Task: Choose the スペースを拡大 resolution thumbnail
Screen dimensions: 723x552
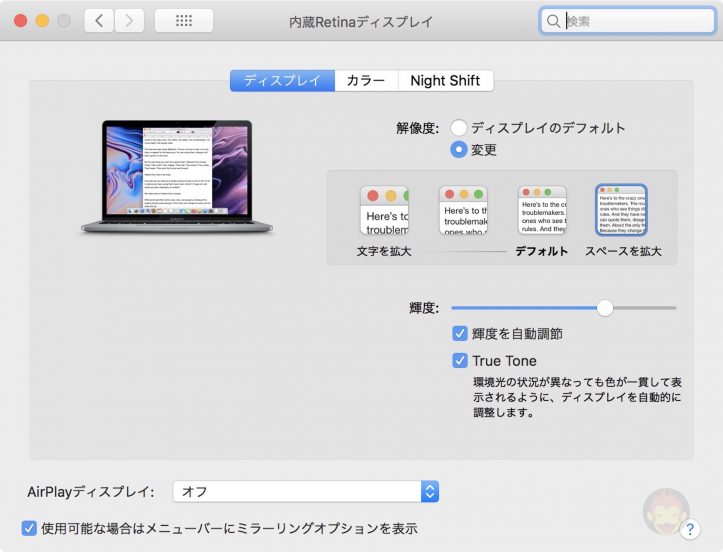Action: pos(622,210)
